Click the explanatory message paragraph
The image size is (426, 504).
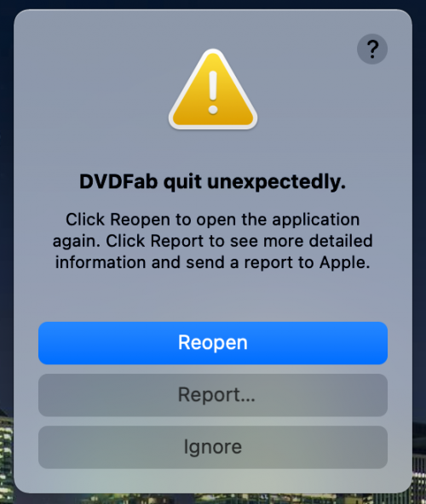213,241
